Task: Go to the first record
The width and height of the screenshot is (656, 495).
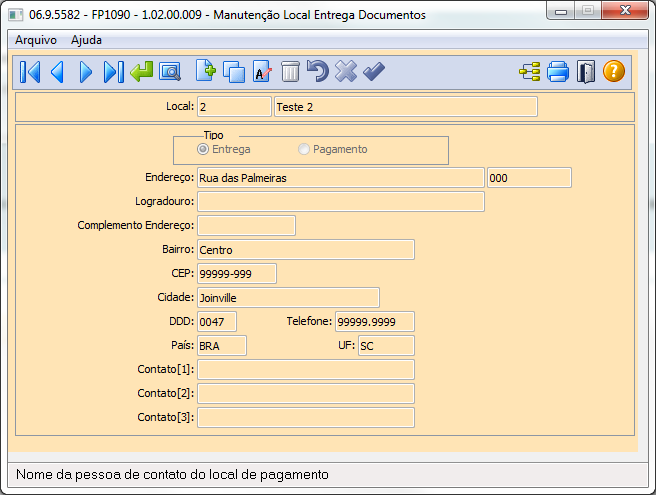Action: [30, 72]
